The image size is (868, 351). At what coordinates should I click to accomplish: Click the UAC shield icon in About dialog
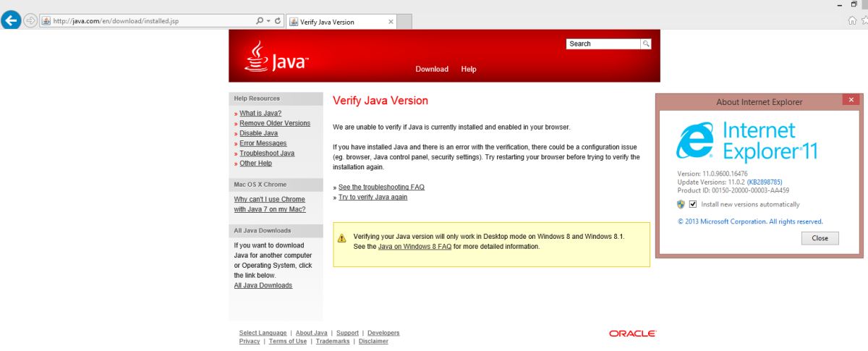tap(681, 205)
